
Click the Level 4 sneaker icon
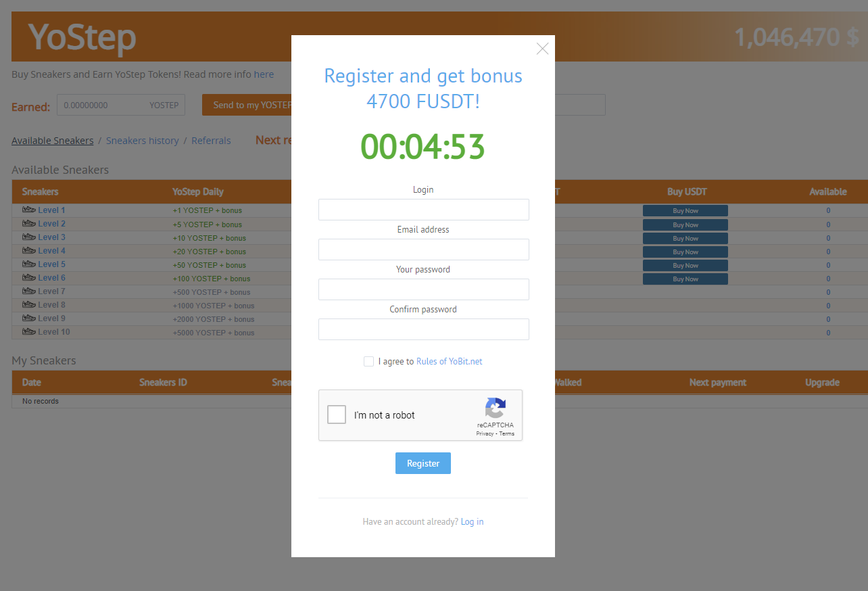(x=29, y=250)
